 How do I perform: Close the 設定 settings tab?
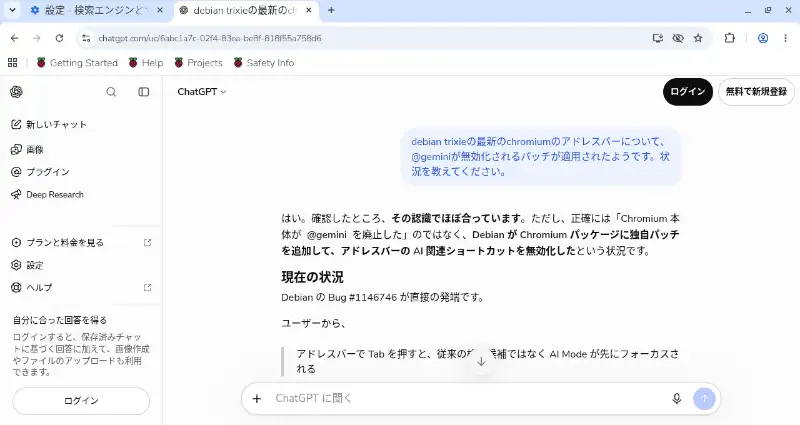(159, 10)
